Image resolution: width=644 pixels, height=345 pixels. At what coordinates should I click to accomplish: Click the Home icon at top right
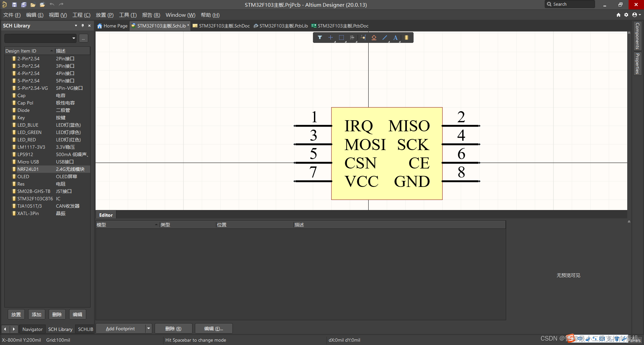point(619,15)
